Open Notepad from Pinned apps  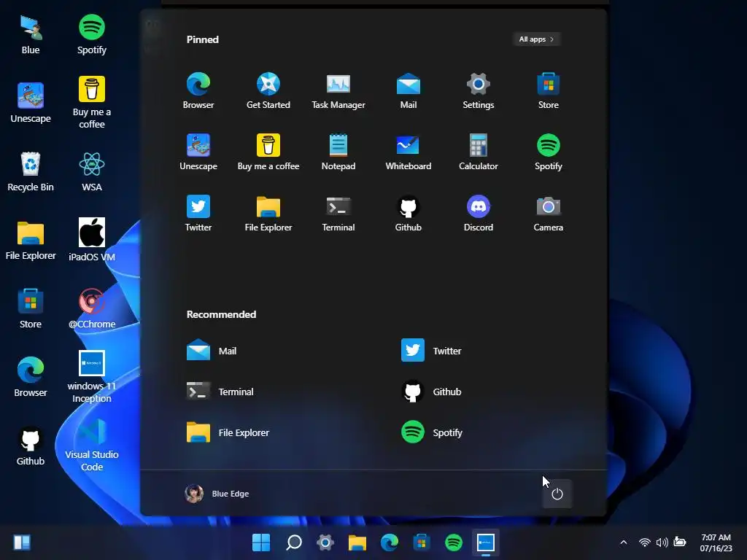click(338, 152)
